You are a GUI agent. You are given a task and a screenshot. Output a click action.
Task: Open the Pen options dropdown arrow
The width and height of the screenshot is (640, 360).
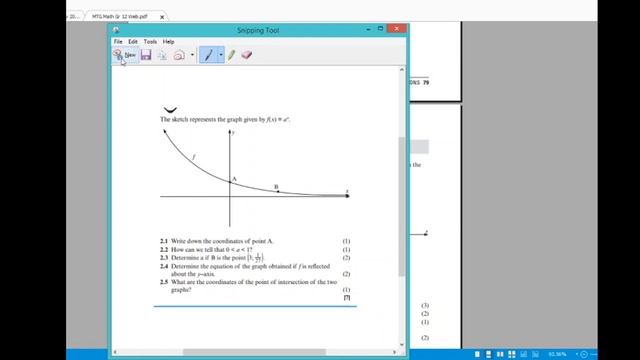[221, 55]
